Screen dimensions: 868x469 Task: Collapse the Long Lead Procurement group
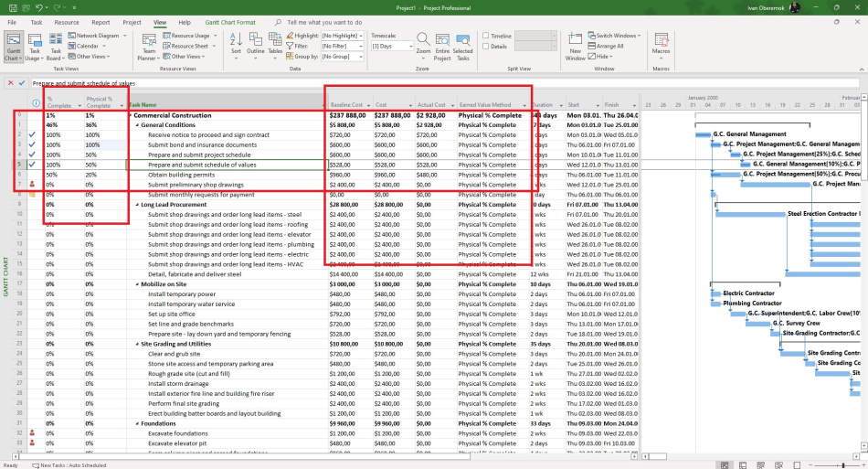click(137, 205)
